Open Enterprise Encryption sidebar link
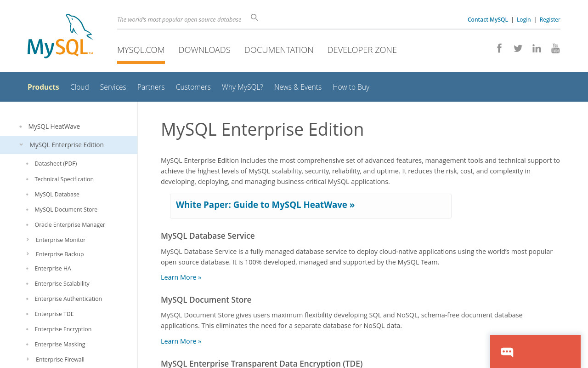The image size is (588, 368). pyautogui.click(x=63, y=329)
